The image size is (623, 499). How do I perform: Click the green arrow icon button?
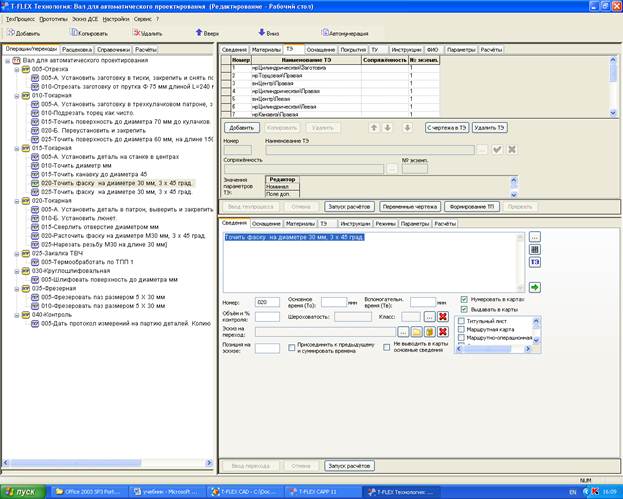click(535, 287)
